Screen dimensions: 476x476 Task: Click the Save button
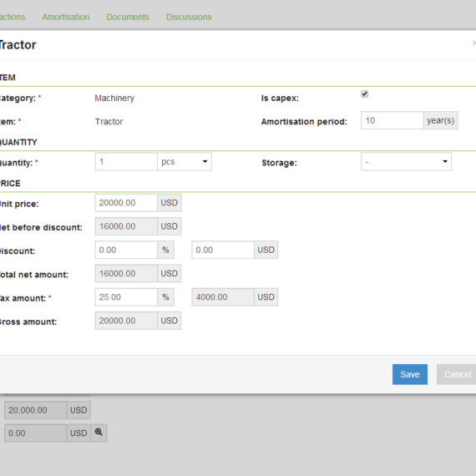tap(410, 374)
